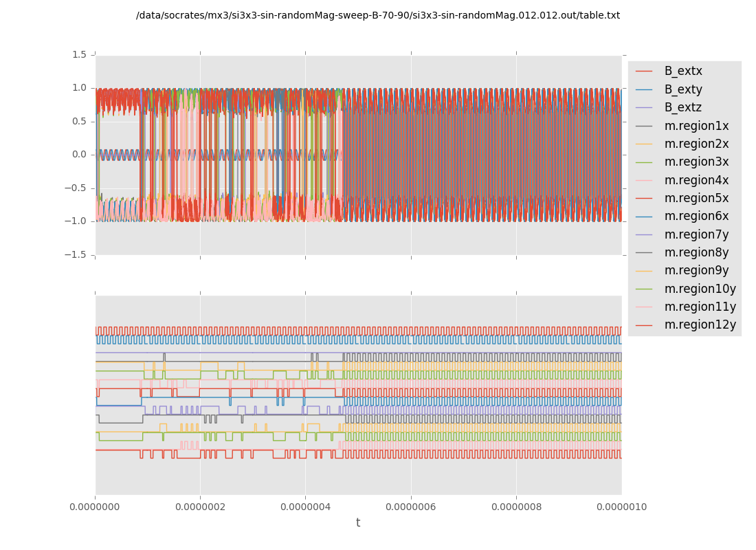Click the m.region6x legend label
The width and height of the screenshot is (756, 550).
pos(696,216)
